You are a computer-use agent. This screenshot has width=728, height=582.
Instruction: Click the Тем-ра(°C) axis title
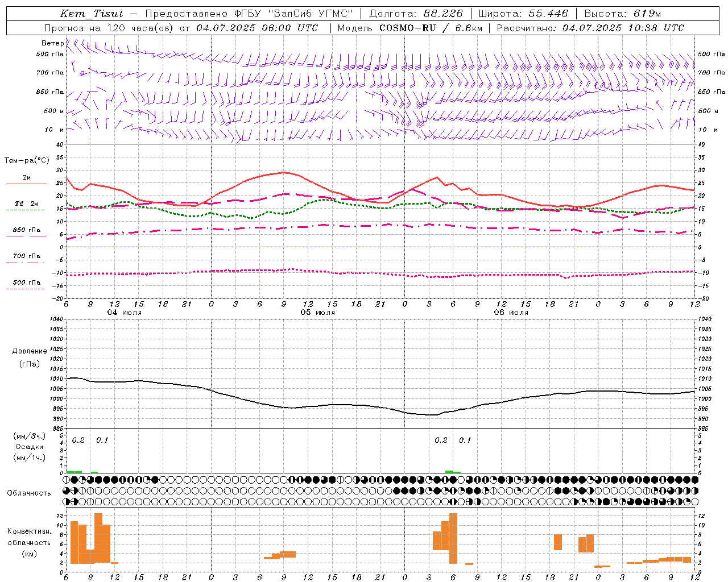pyautogui.click(x=27, y=161)
